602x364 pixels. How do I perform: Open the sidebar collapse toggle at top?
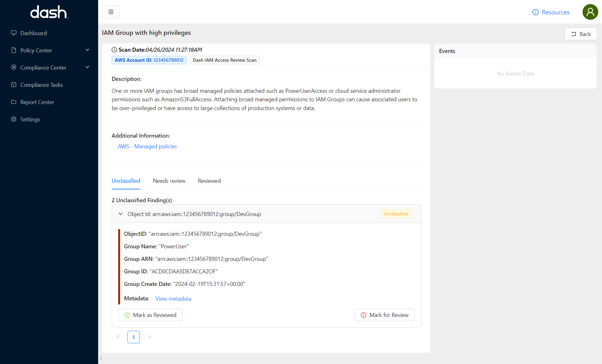point(111,12)
